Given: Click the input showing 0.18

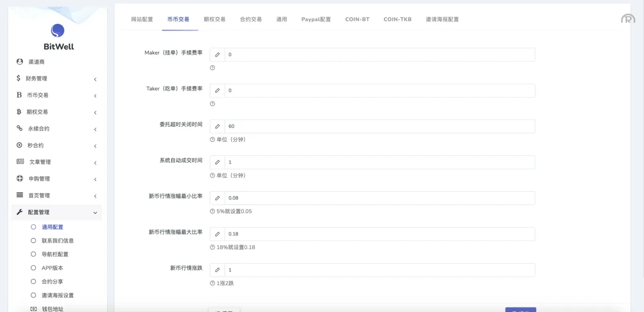Looking at the screenshot, I should (x=380, y=234).
